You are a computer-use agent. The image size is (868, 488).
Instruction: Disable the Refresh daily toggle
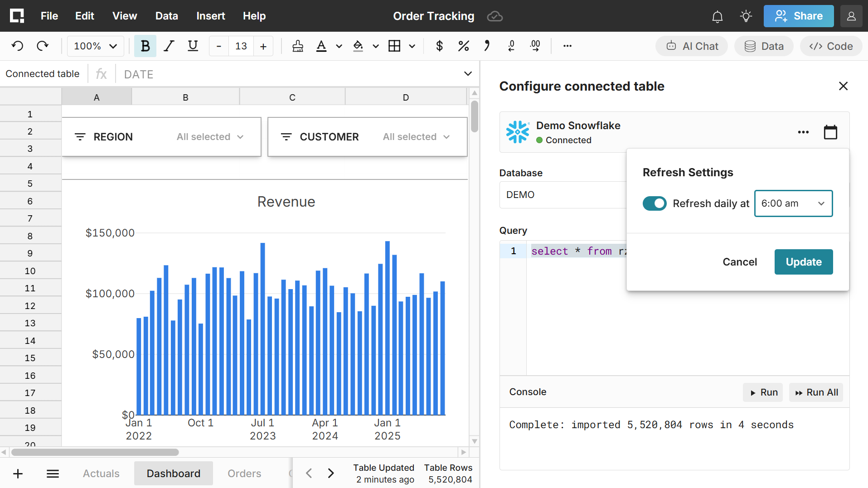654,203
